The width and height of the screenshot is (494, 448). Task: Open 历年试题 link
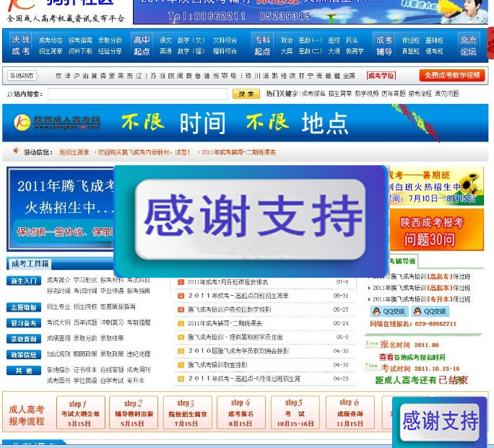(85, 322)
